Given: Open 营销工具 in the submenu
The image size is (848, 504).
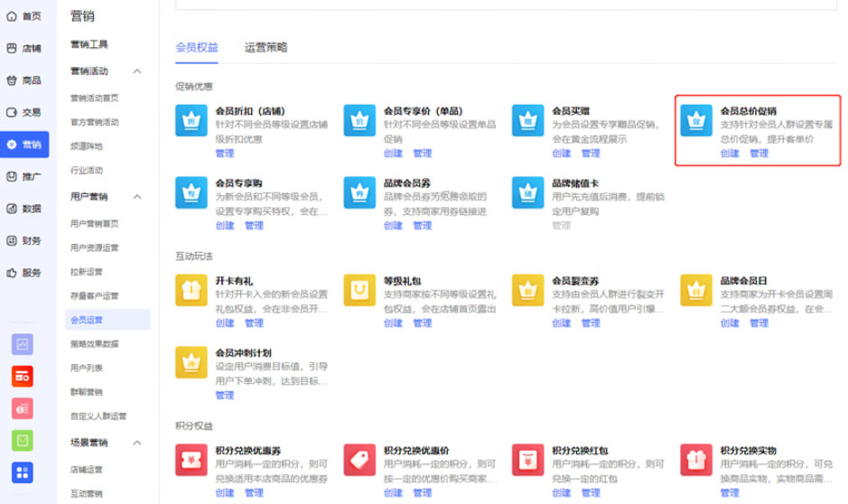Looking at the screenshot, I should [89, 44].
